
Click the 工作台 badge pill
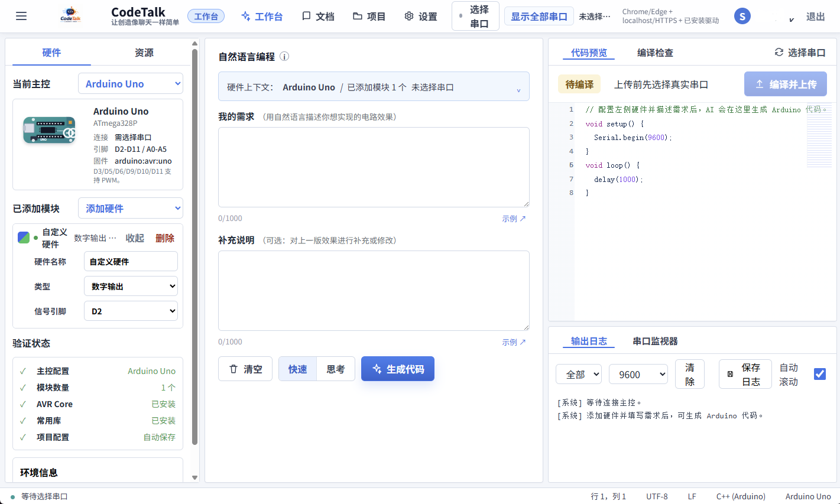[x=206, y=17]
